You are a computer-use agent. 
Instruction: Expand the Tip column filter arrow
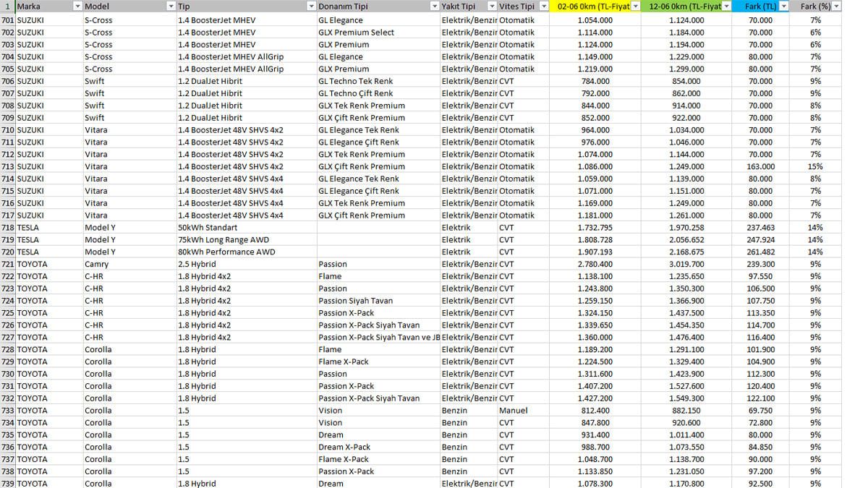[311, 7]
